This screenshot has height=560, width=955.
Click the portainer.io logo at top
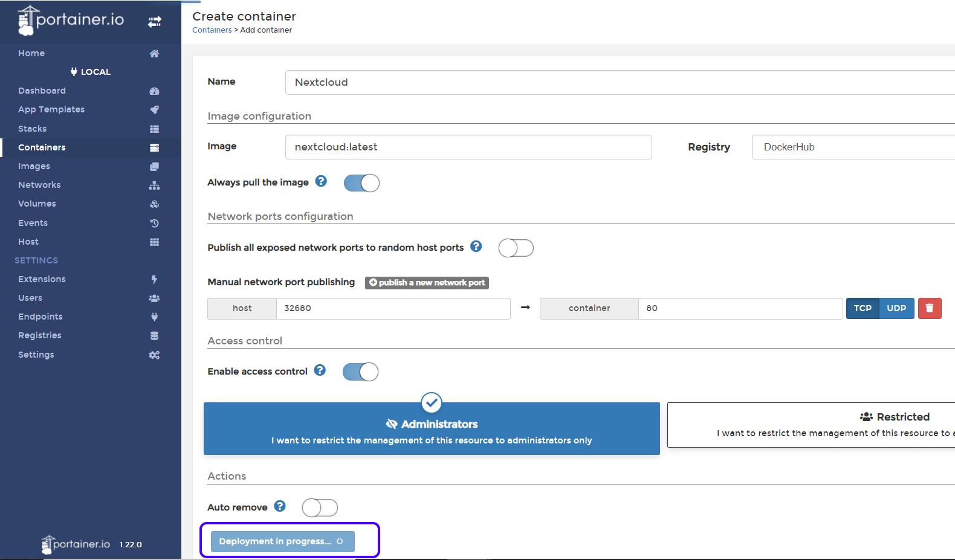[x=71, y=20]
